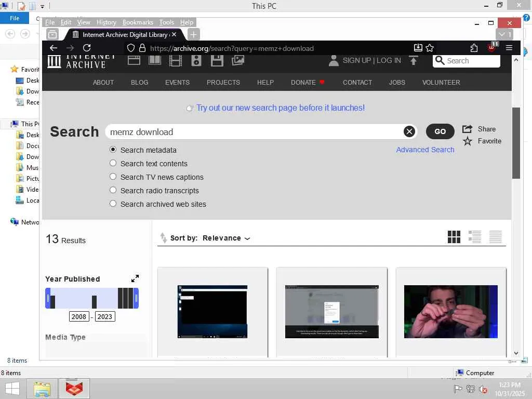Open the Texts (book) media icon
Screen dimensions: 532x399
coord(155,60)
